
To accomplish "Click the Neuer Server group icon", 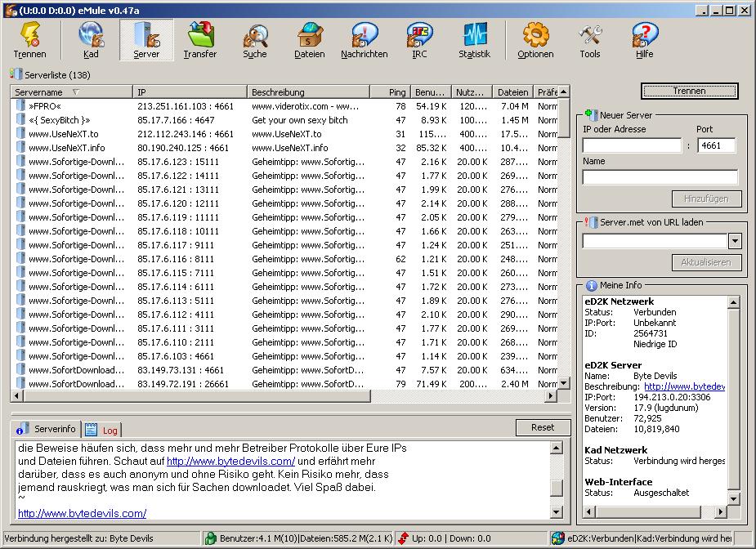I will (591, 114).
